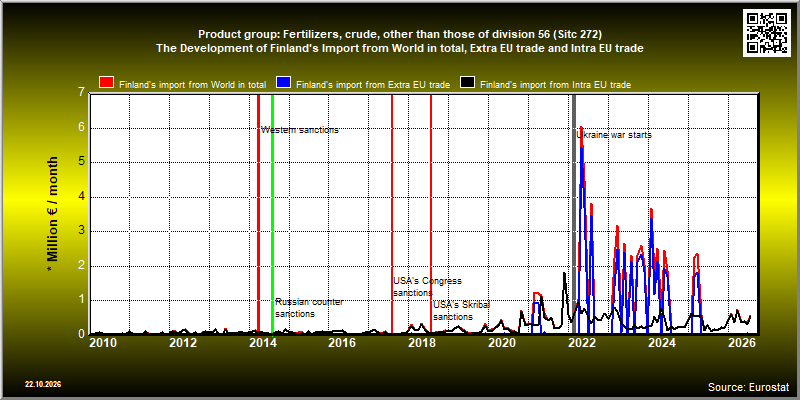Click the USA's Congress sanctions annotation
Viewport: 800px width, 400px height.
(x=428, y=287)
